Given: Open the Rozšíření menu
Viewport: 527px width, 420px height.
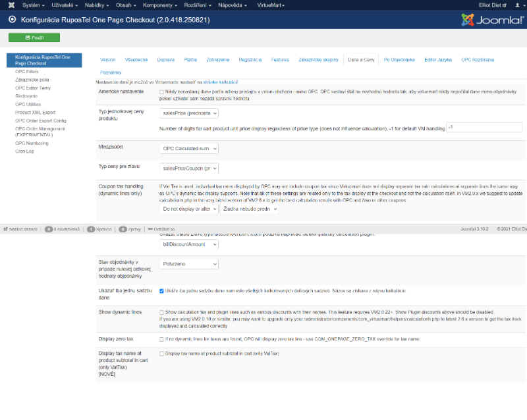Looking at the screenshot, I should pos(198,5).
